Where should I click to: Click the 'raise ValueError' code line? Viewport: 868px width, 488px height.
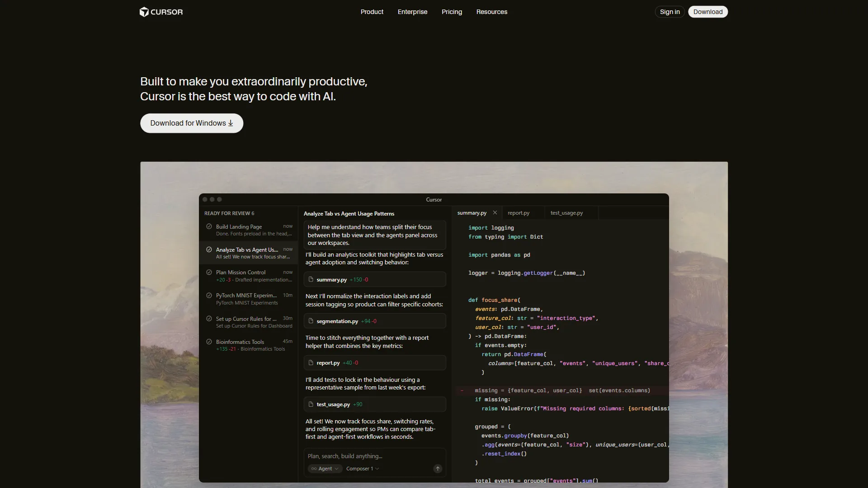[x=575, y=408]
